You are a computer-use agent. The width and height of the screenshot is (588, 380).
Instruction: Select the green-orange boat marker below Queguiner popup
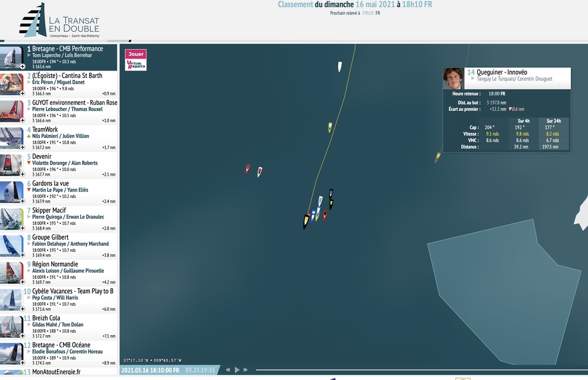438,157
